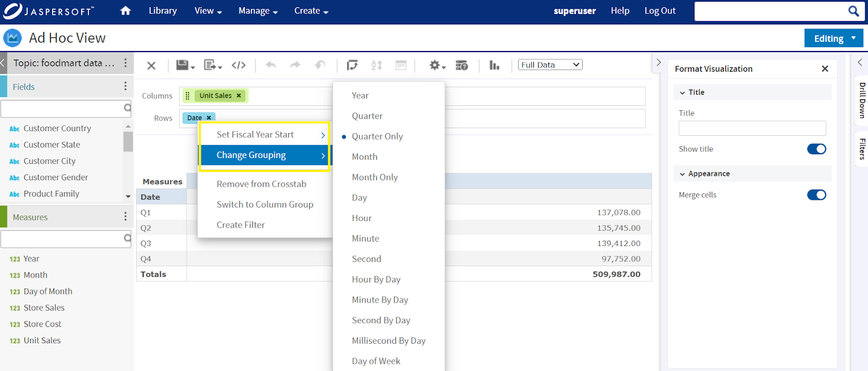868x371 pixels.
Task: Select Product Family field
Action: (x=51, y=194)
